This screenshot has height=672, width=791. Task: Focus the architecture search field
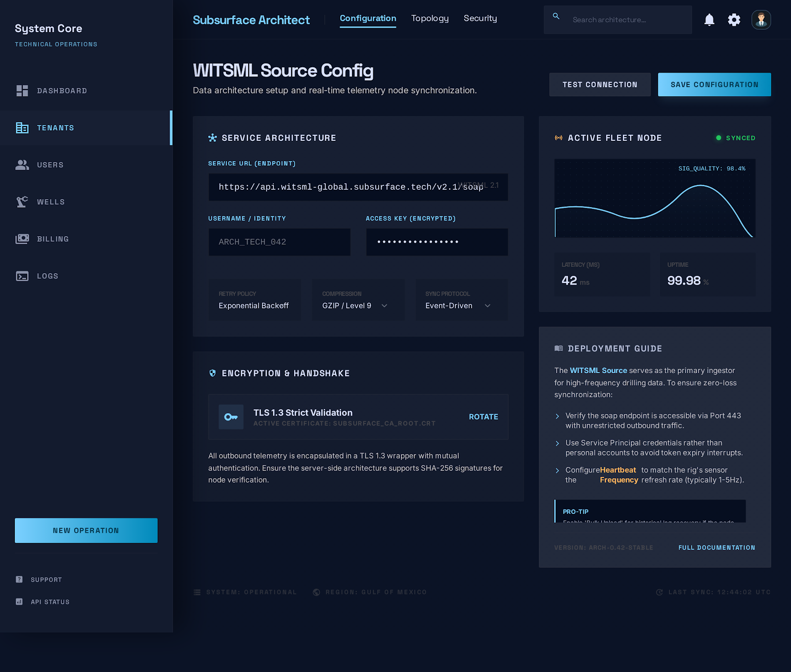click(x=617, y=20)
